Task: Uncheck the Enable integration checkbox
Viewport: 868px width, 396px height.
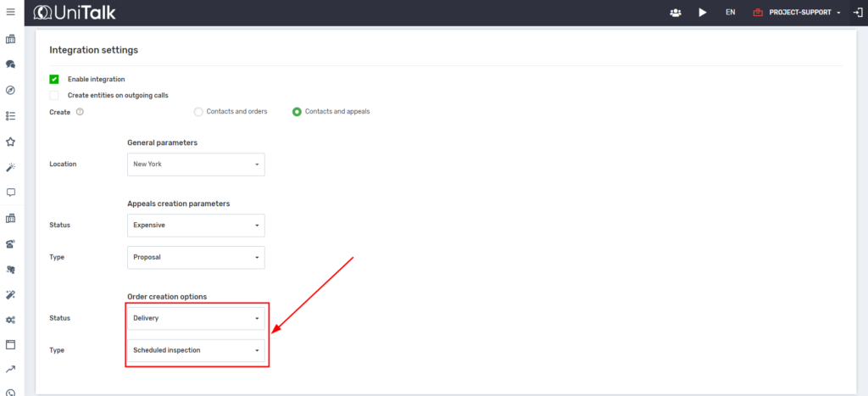Action: pos(54,79)
